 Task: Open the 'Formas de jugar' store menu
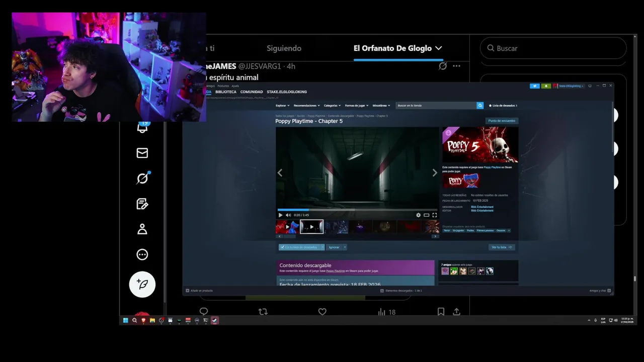(x=357, y=106)
